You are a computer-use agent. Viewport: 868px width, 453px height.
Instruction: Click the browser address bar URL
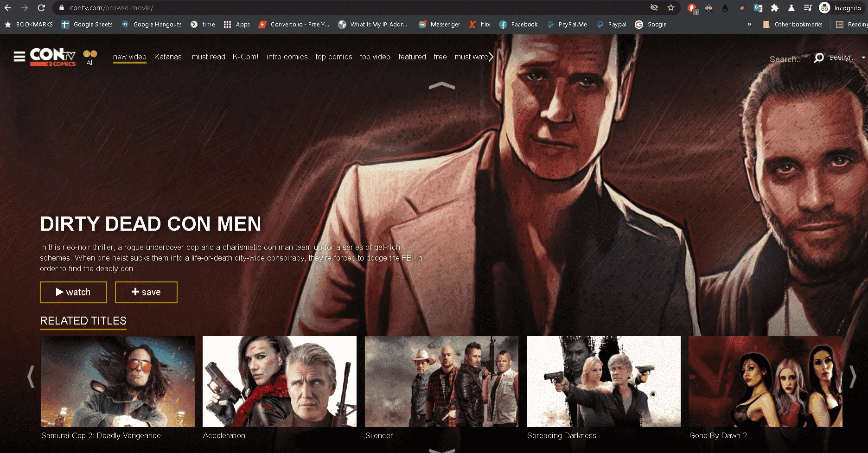tap(112, 8)
